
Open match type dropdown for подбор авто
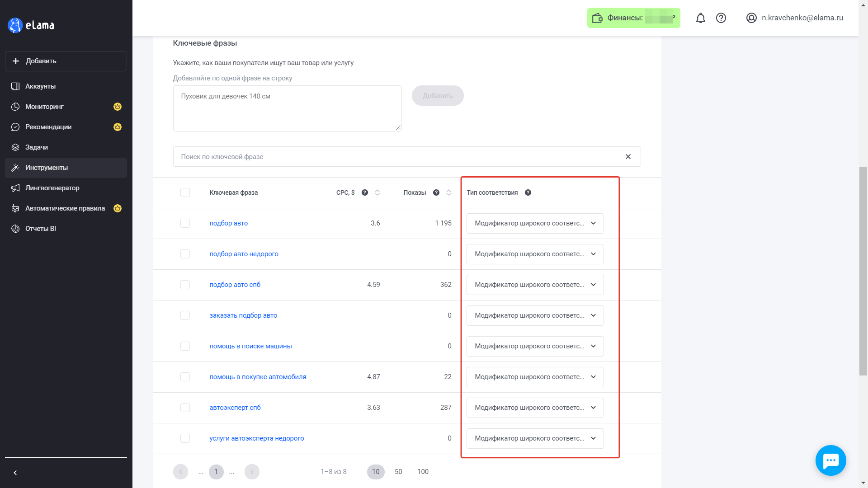coord(535,223)
